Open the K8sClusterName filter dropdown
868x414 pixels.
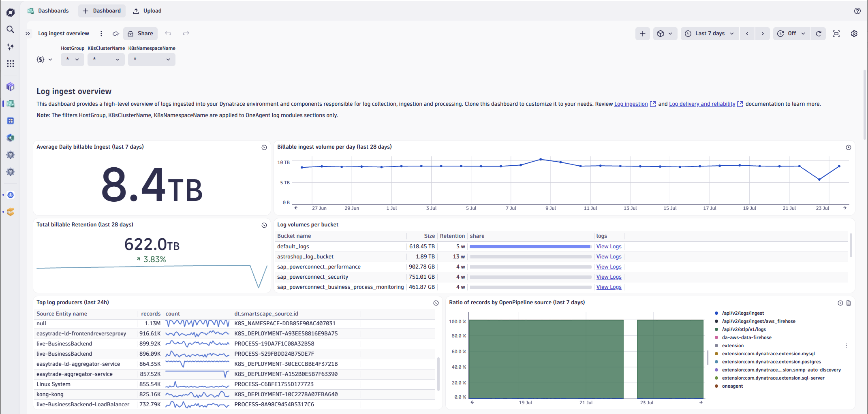[106, 59]
